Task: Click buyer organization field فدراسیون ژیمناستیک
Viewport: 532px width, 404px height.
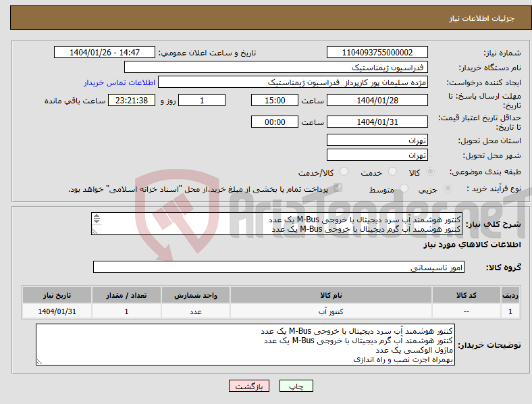Action: [276, 67]
